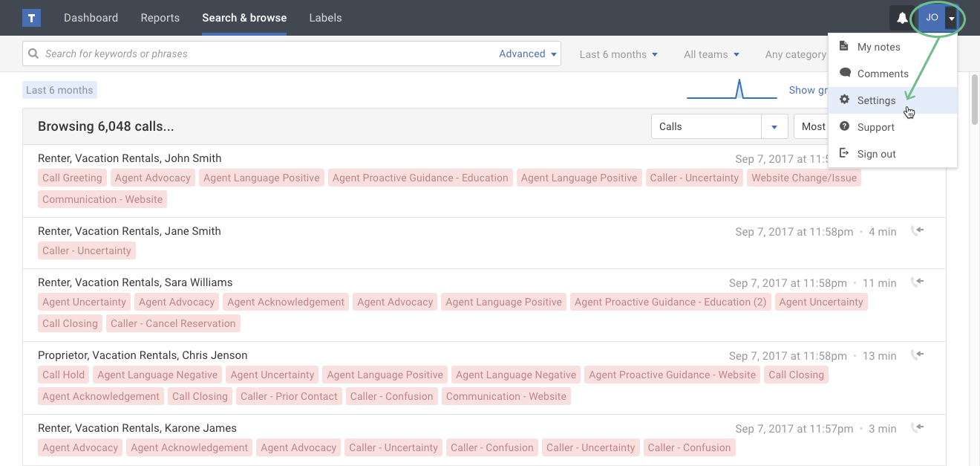Open Comments from the account menu
Image resolution: width=980 pixels, height=466 pixels.
883,73
